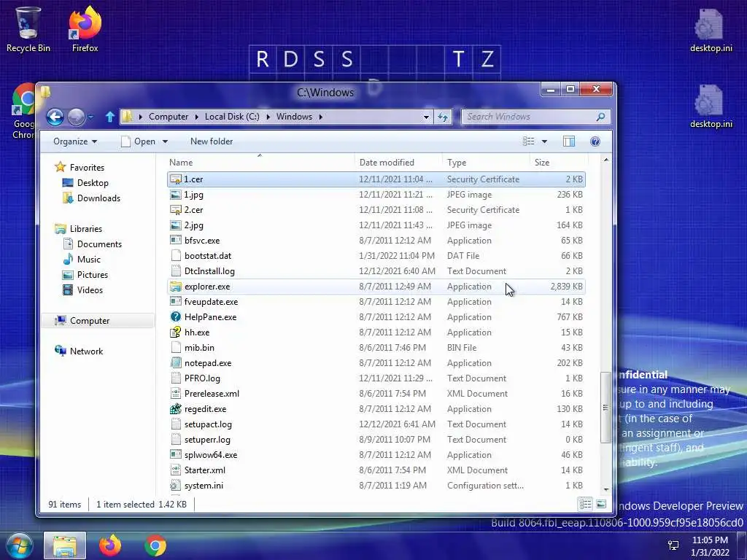Sort by the Name column header
The height and width of the screenshot is (560, 747).
click(x=260, y=163)
